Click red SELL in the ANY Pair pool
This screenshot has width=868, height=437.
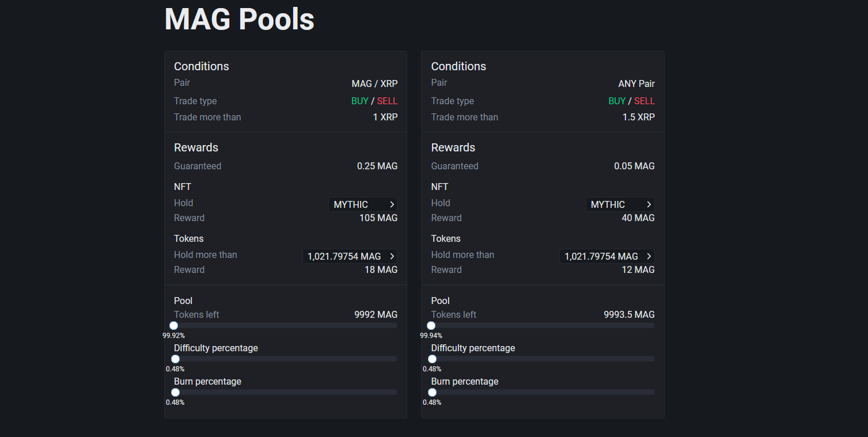click(645, 101)
